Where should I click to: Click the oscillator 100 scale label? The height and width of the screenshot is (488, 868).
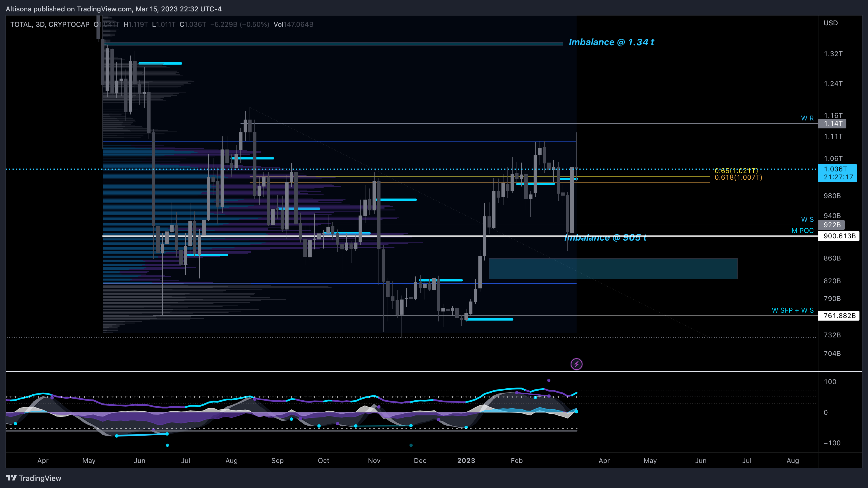pyautogui.click(x=830, y=382)
